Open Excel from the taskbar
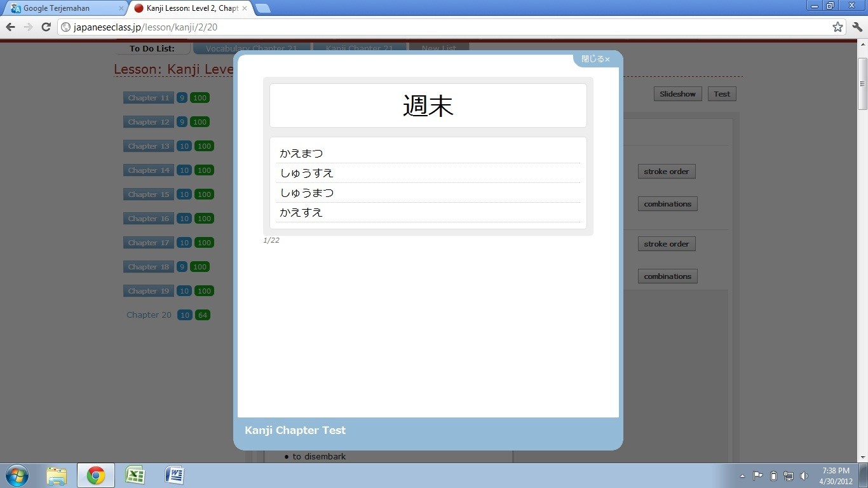This screenshot has width=868, height=488. [x=135, y=475]
